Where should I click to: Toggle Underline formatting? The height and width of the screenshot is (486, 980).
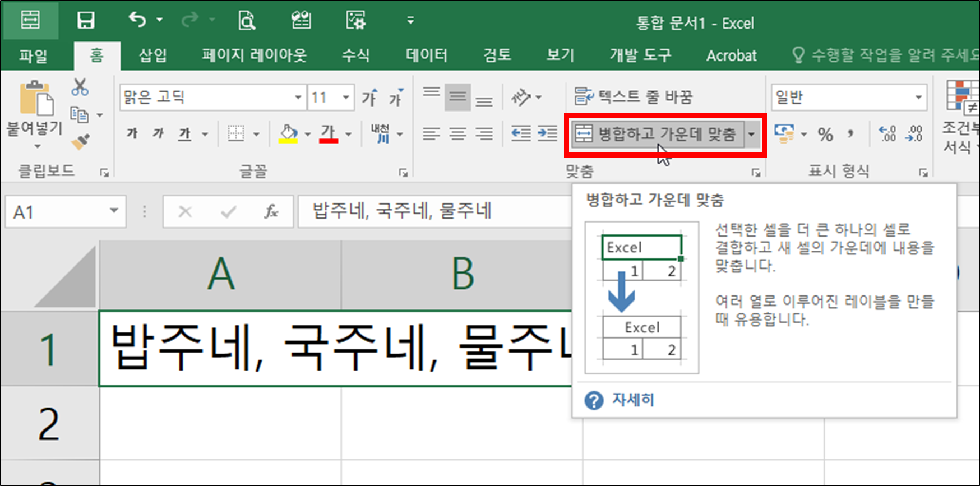pyautogui.click(x=184, y=134)
